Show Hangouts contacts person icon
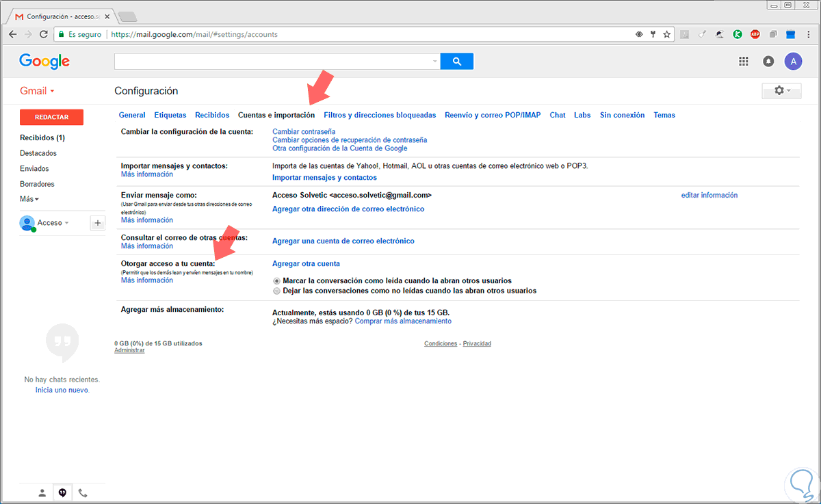Image resolution: width=821 pixels, height=504 pixels. (x=42, y=492)
